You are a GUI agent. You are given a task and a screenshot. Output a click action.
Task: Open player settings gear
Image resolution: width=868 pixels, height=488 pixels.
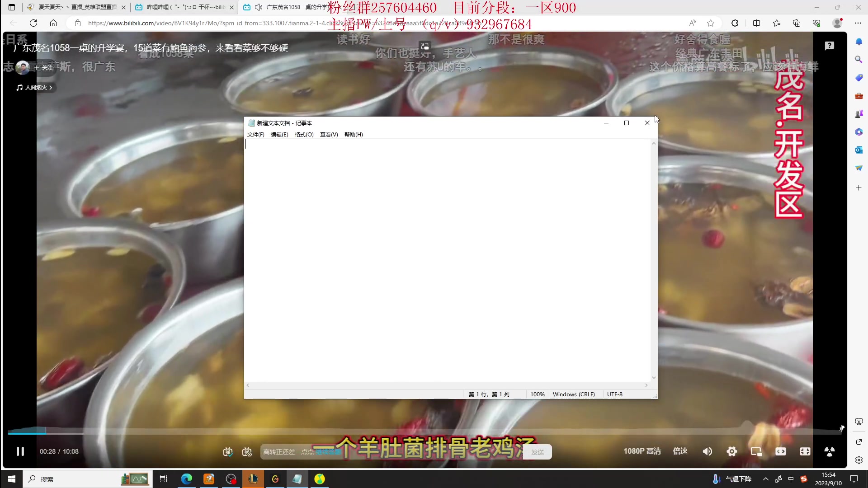coord(731,451)
